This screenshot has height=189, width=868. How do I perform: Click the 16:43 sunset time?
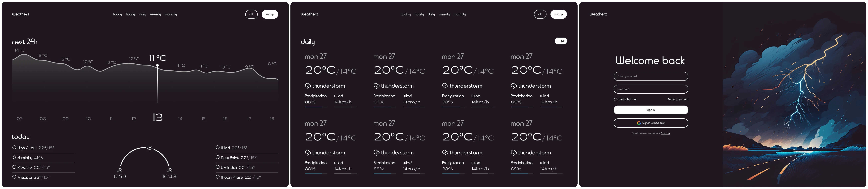169,177
